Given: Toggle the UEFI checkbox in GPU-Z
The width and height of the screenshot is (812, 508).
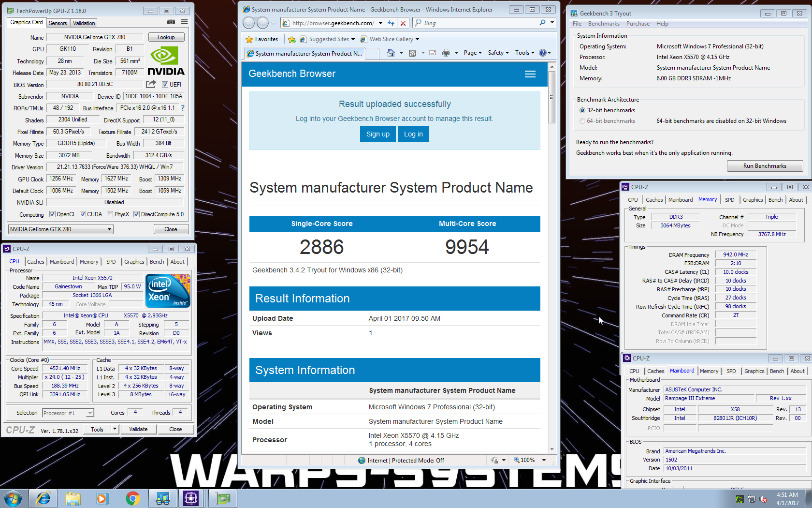Looking at the screenshot, I should pos(165,84).
